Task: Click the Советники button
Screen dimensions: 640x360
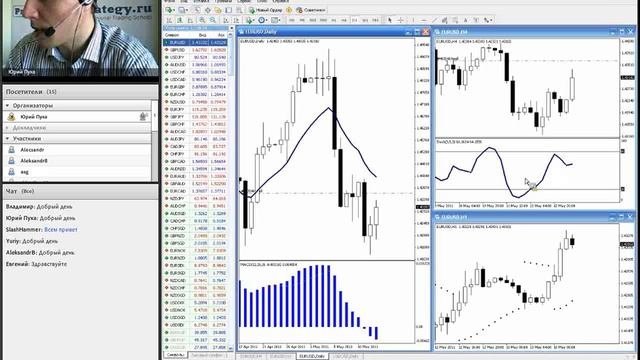Action: [311, 10]
